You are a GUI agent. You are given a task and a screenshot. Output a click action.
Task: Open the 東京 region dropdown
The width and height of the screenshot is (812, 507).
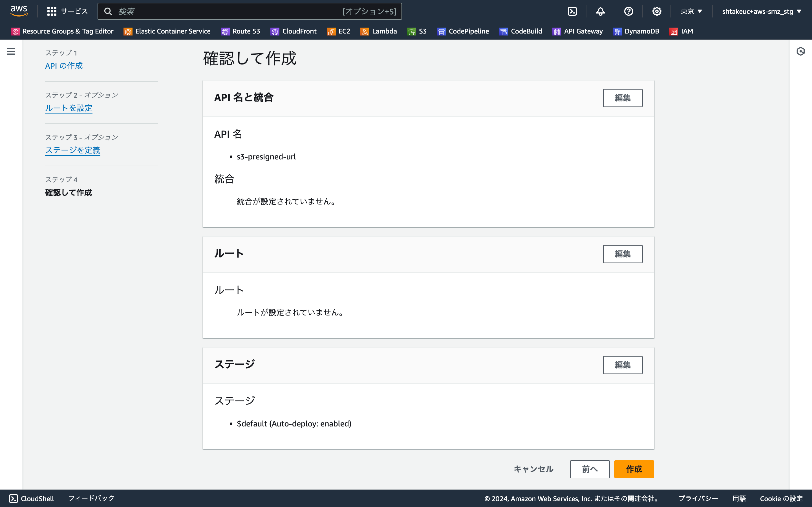tap(690, 11)
